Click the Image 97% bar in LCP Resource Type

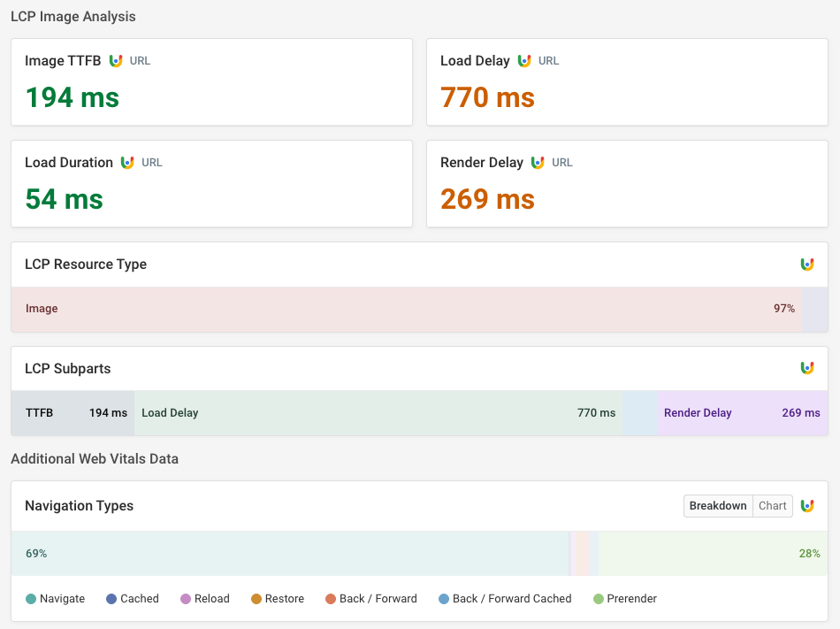pyautogui.click(x=407, y=308)
